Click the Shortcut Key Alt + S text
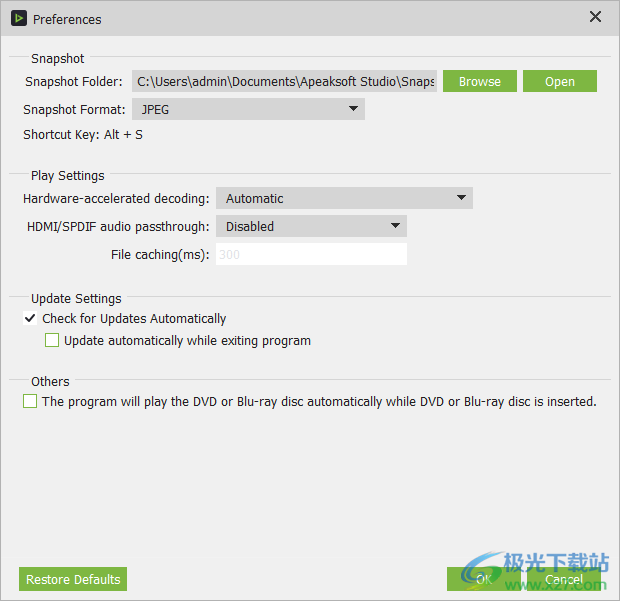Viewport: 620px width, 601px height. [x=83, y=135]
